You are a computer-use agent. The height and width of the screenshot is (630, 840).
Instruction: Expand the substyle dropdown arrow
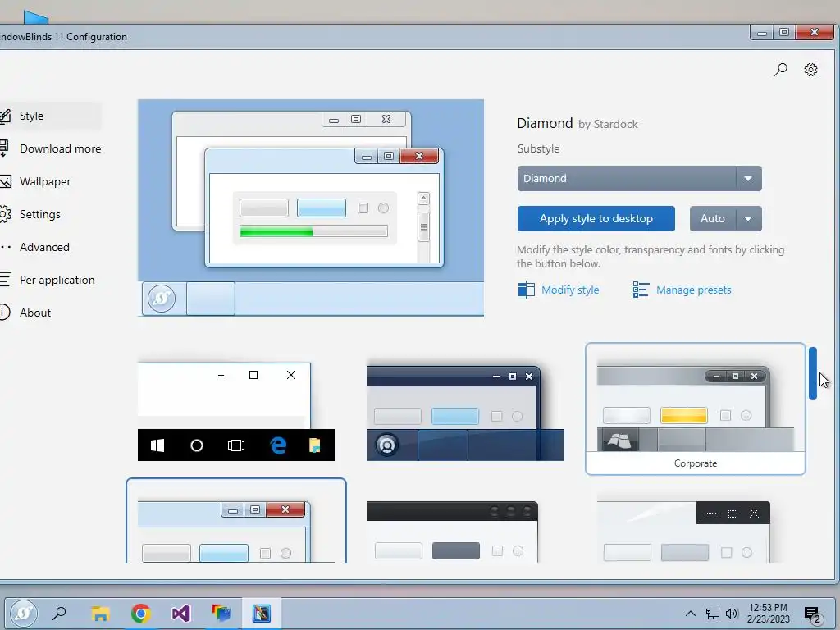point(748,178)
